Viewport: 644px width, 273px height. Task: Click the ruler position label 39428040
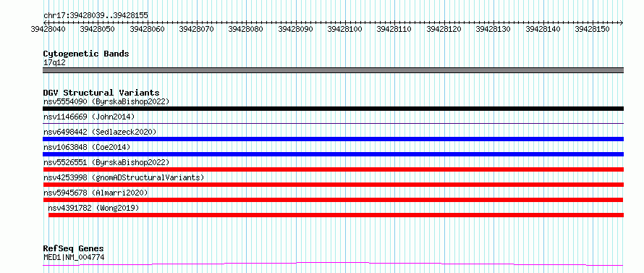(x=48, y=29)
